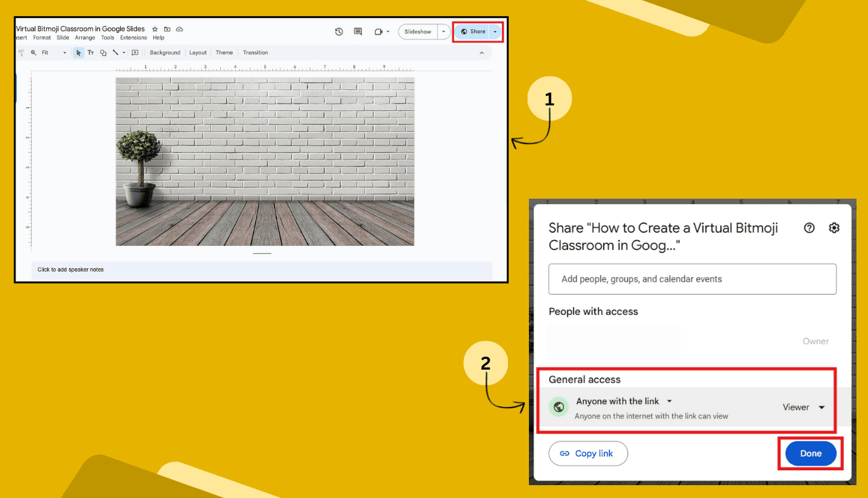Click Copy link in the share dialog
This screenshot has width=868, height=498.
[588, 453]
